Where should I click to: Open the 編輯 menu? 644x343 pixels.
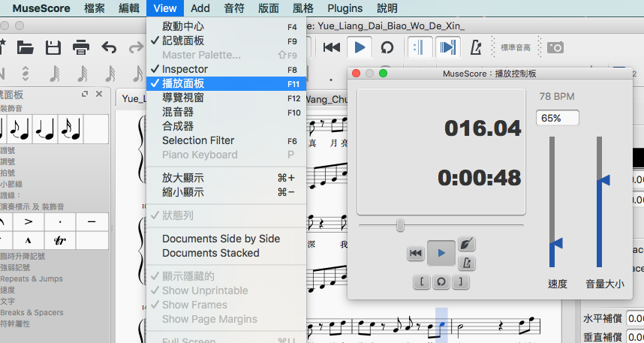[x=128, y=8]
